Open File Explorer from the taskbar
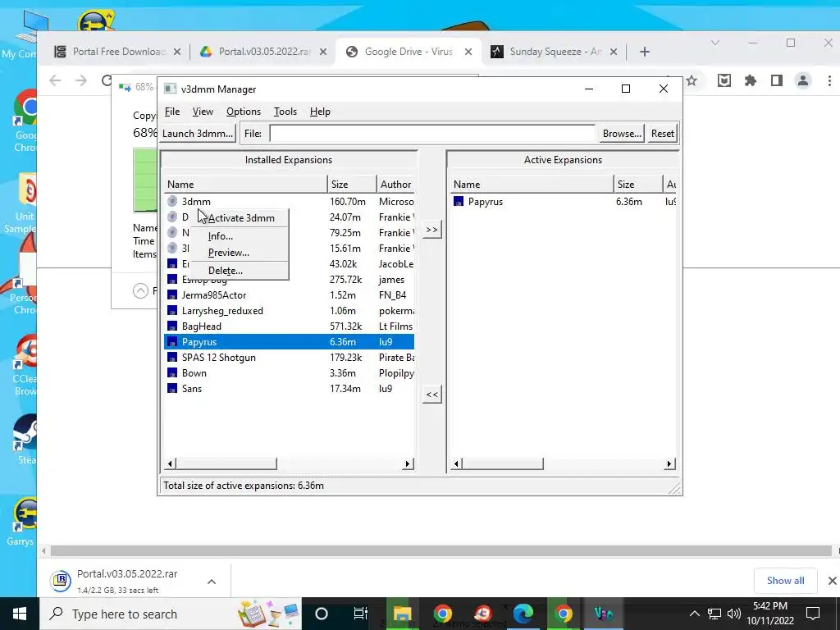Image resolution: width=840 pixels, height=630 pixels. [402, 614]
